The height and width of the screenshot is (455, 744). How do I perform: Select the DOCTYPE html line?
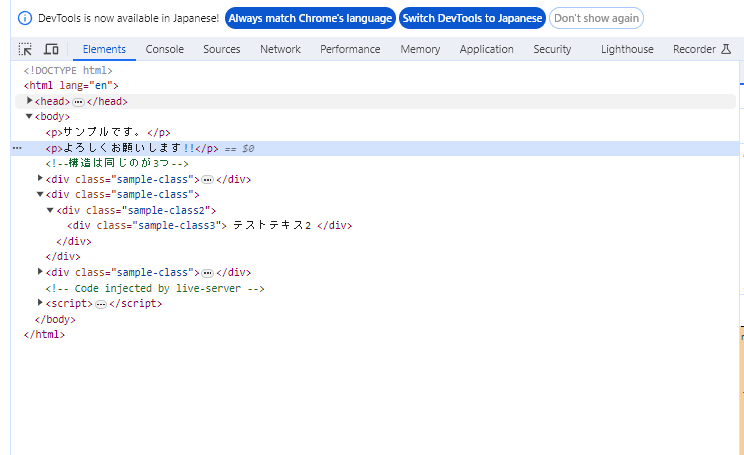coord(68,70)
